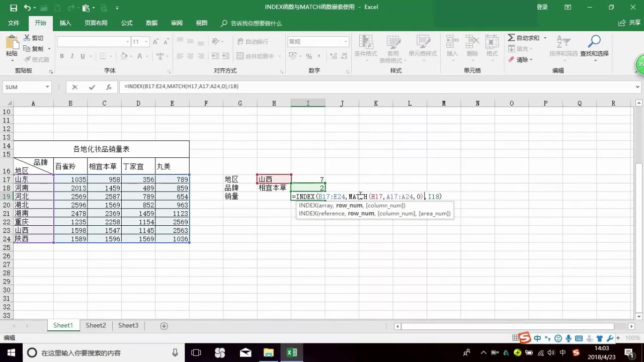Screen dimensions: 644x362
Task: Click the New Sheet plus button
Action: click(164, 326)
